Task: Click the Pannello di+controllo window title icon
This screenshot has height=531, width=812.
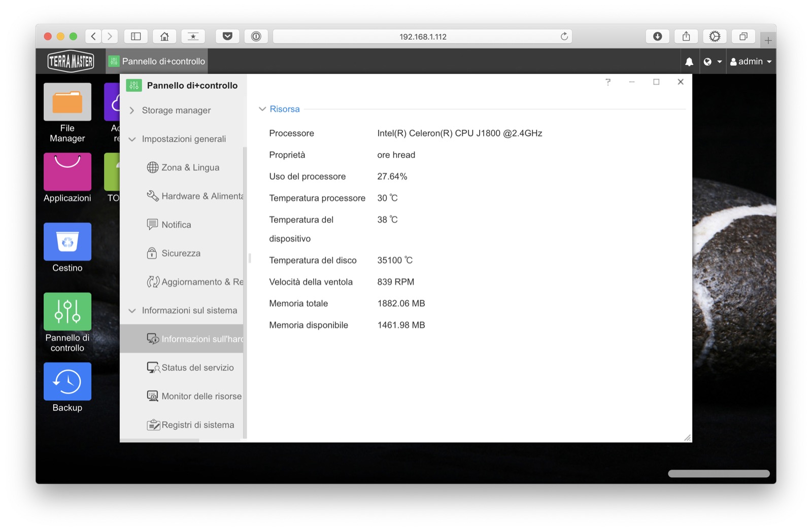Action: click(134, 85)
